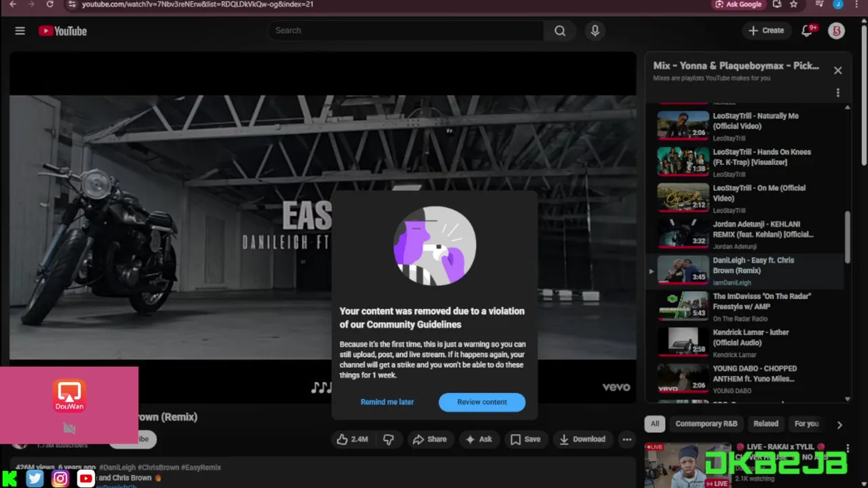The width and height of the screenshot is (868, 488).
Task: Play LeoStayTrill Hands On Knees visualizer
Action: [x=745, y=161]
